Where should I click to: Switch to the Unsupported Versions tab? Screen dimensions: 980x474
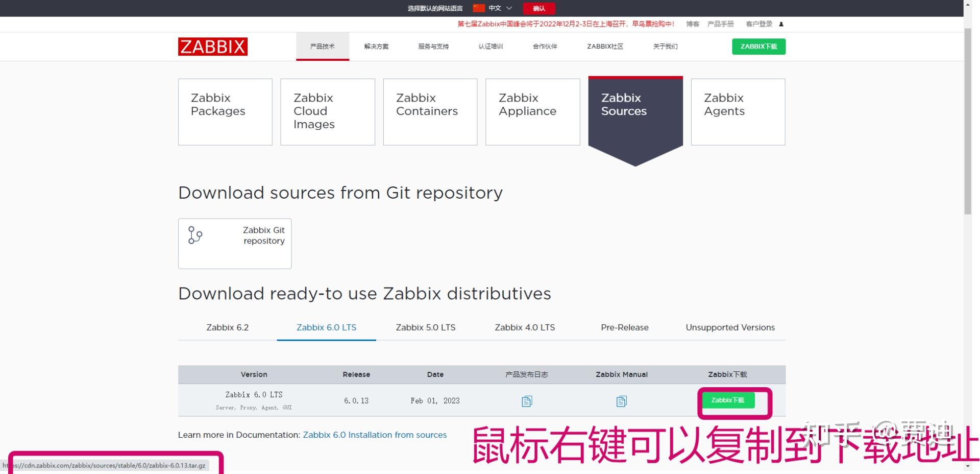(x=729, y=327)
